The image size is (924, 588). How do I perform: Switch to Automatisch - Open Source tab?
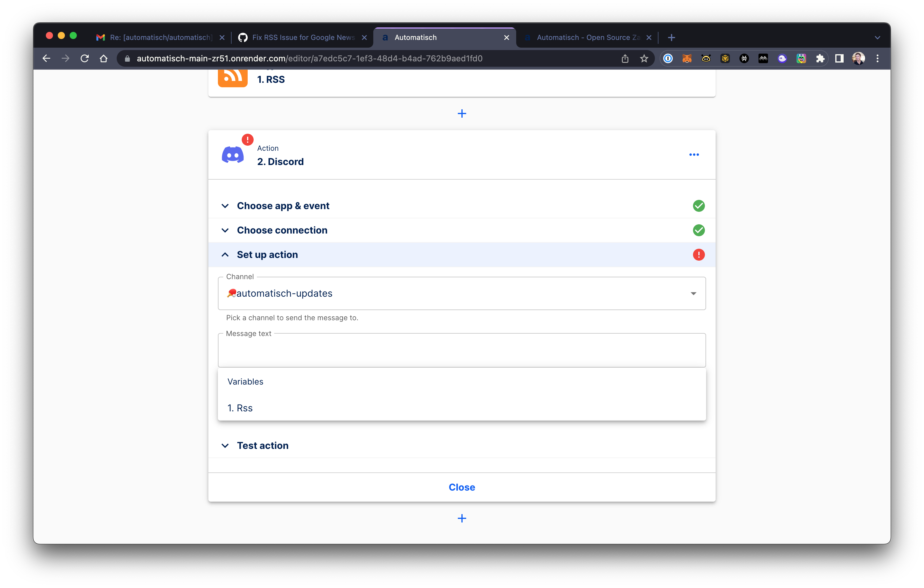587,38
